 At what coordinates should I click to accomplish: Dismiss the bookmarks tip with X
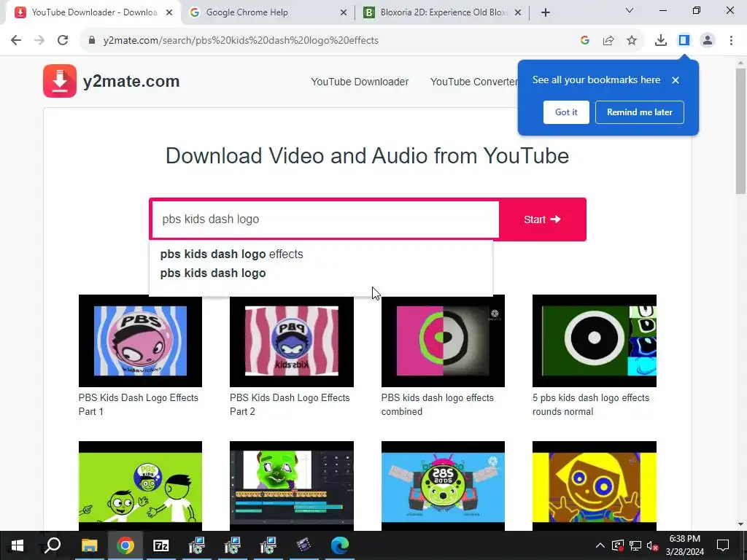click(x=676, y=80)
